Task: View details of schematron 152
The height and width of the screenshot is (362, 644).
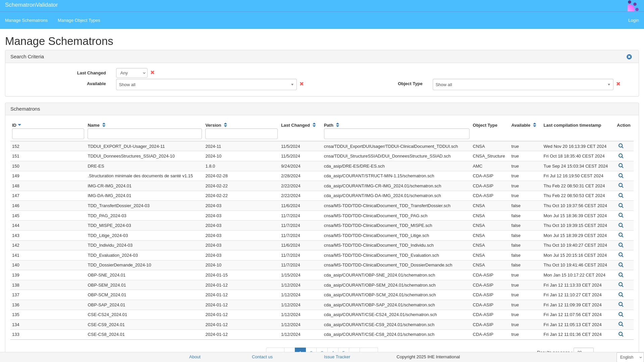Action: 621,146
